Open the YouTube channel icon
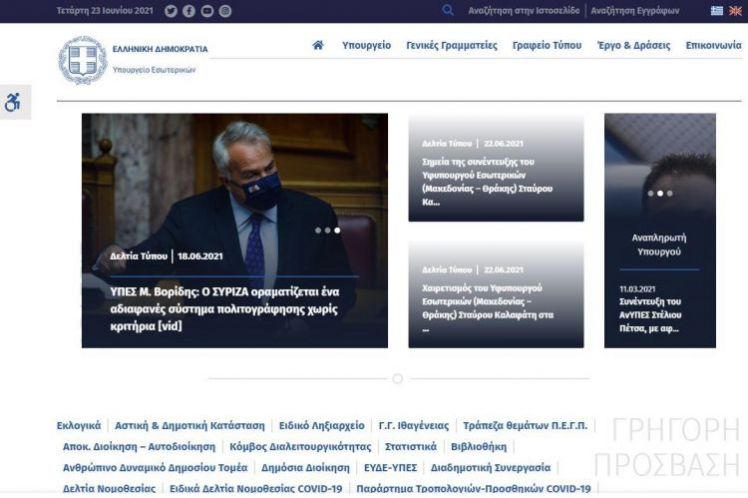This screenshot has height=498, width=748. pyautogui.click(x=207, y=11)
